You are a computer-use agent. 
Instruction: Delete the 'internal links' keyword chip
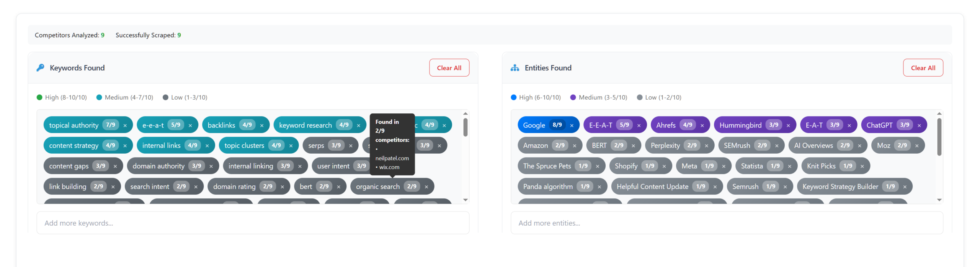tap(207, 146)
